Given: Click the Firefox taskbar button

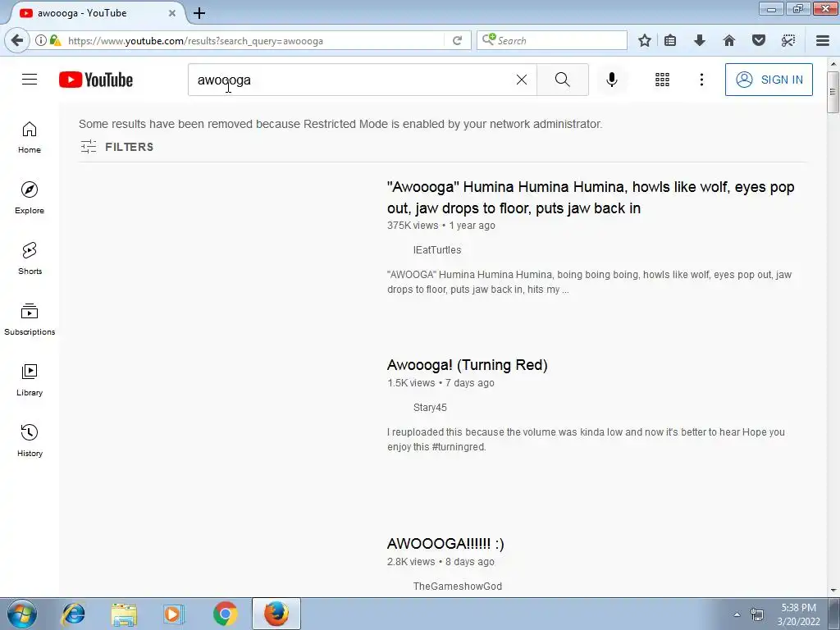Looking at the screenshot, I should tap(276, 614).
